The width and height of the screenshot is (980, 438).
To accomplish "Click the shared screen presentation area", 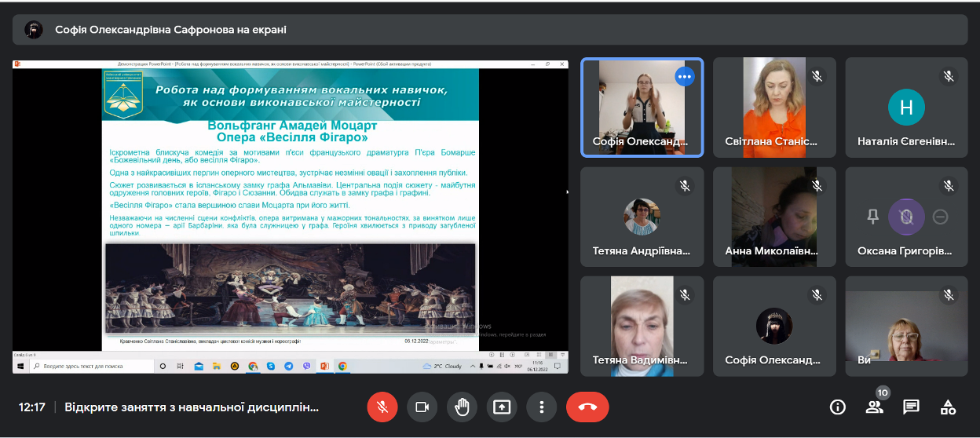I will [x=291, y=216].
